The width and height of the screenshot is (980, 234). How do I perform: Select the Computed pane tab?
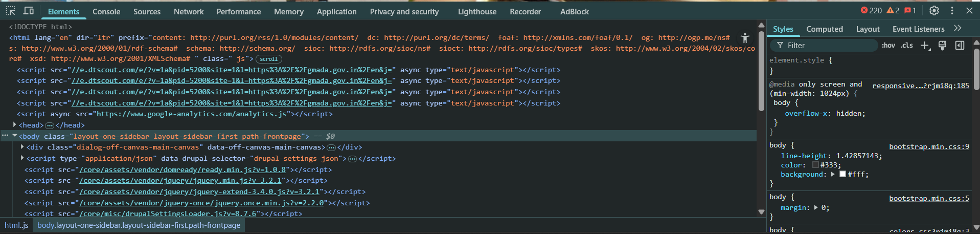tap(825, 29)
